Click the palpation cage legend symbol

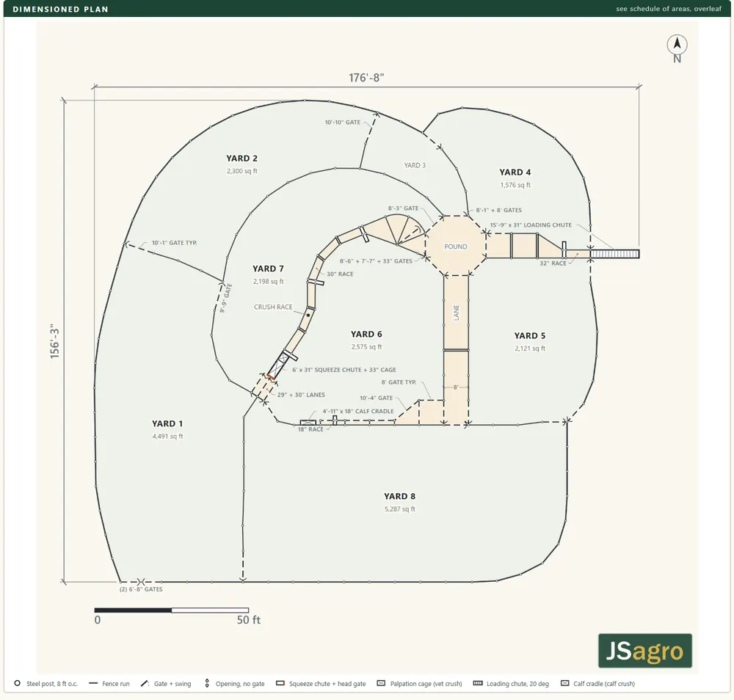pyautogui.click(x=381, y=683)
